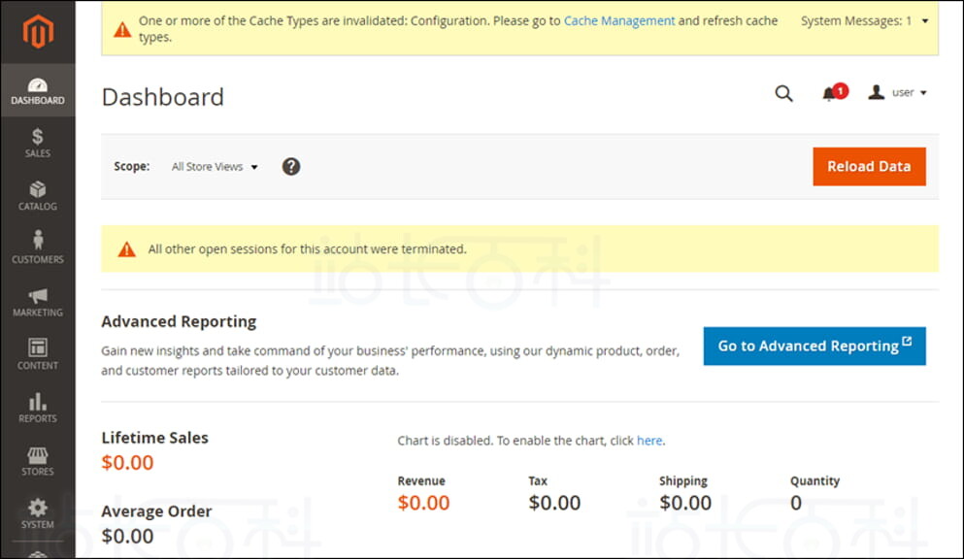Screen dimensions: 964x560
Task: Go to the Dashboard menu item
Action: tap(38, 90)
